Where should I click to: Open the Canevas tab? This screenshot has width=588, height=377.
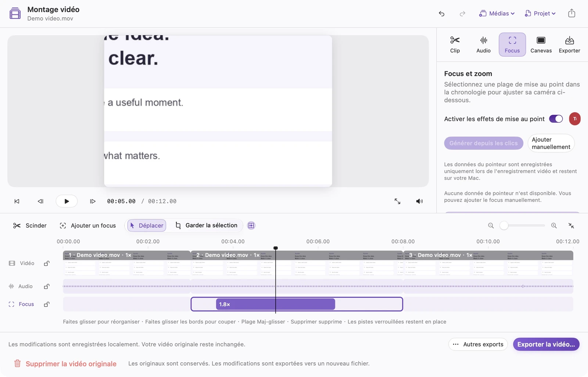pos(541,44)
